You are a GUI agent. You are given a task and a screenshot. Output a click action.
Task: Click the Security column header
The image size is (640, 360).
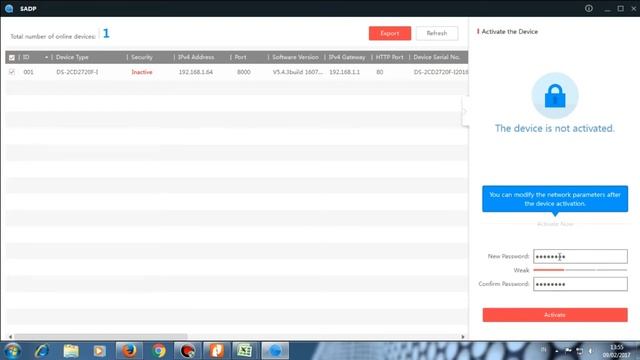(142, 58)
